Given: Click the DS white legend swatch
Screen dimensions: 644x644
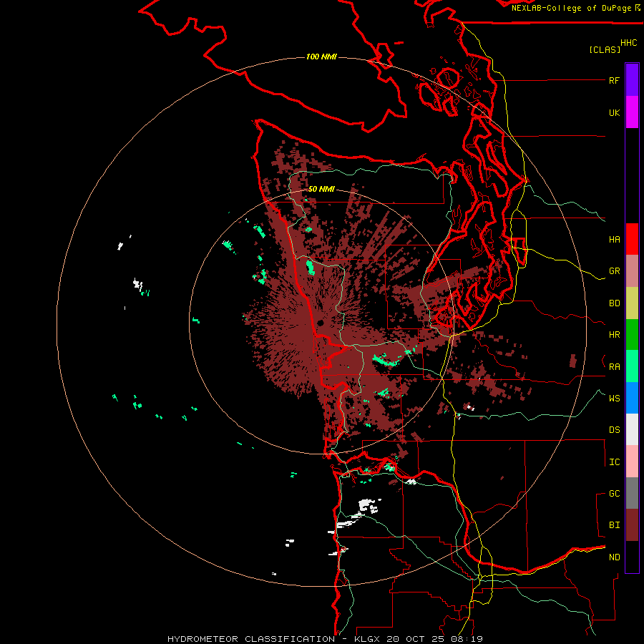Looking at the screenshot, I should 632,429.
